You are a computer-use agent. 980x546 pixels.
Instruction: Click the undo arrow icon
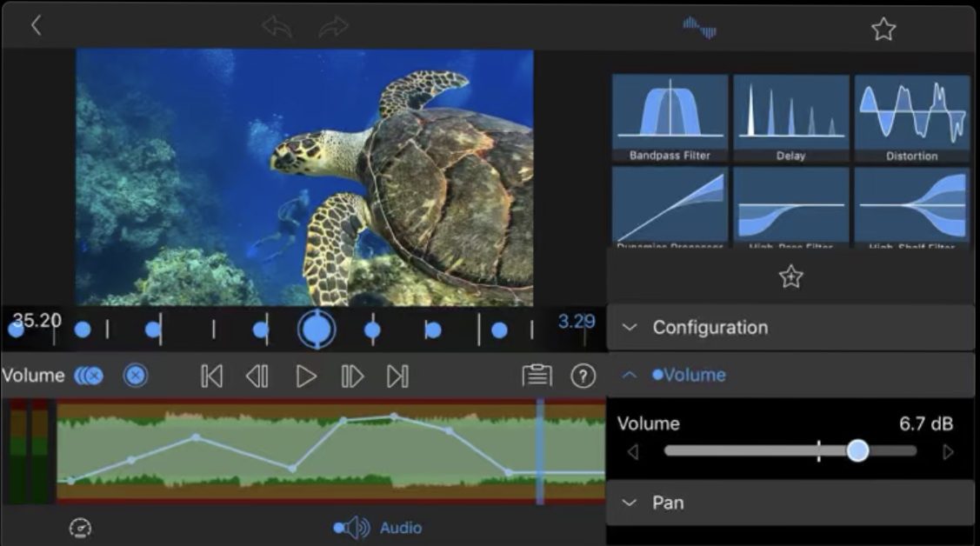coord(277,28)
